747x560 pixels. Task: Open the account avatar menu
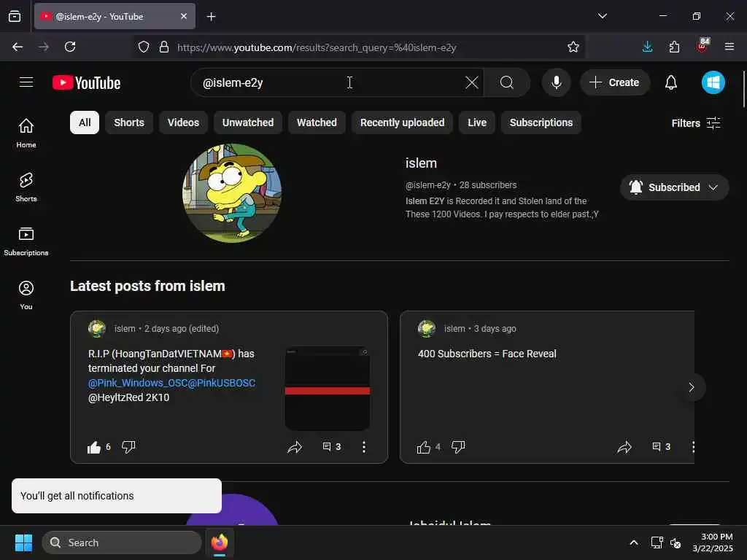click(x=713, y=82)
